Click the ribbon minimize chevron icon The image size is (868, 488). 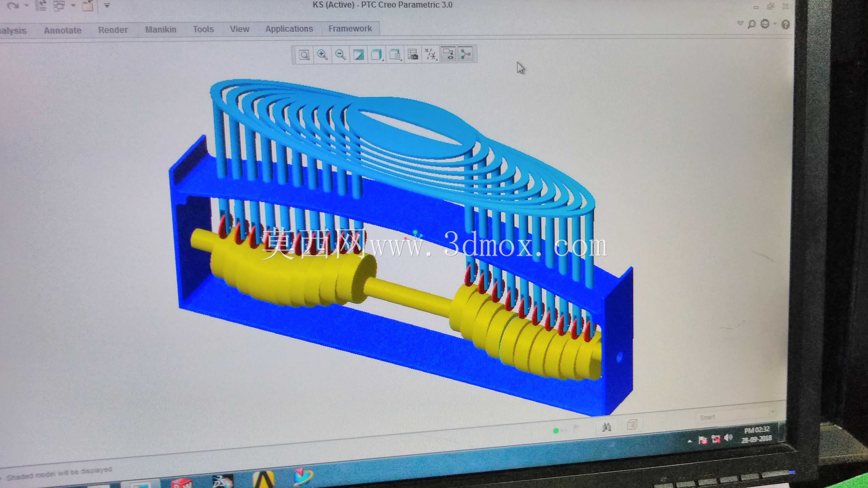click(x=740, y=23)
